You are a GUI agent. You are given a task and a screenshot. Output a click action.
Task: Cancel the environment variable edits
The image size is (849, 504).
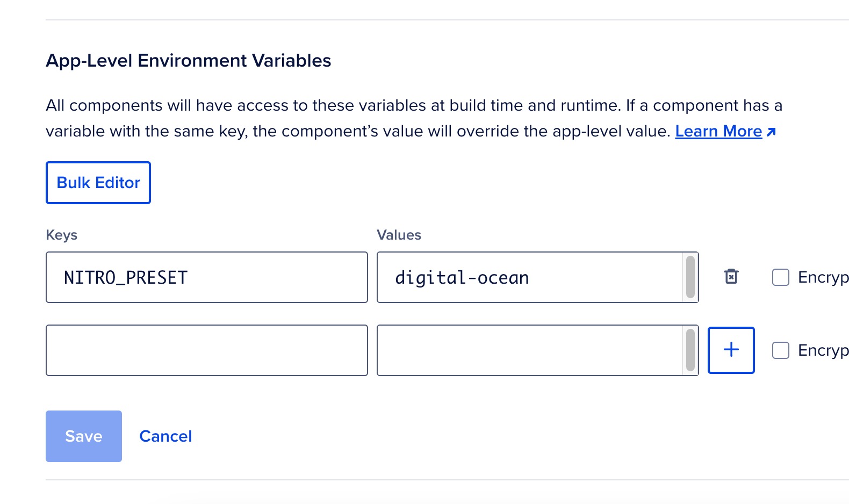[166, 436]
